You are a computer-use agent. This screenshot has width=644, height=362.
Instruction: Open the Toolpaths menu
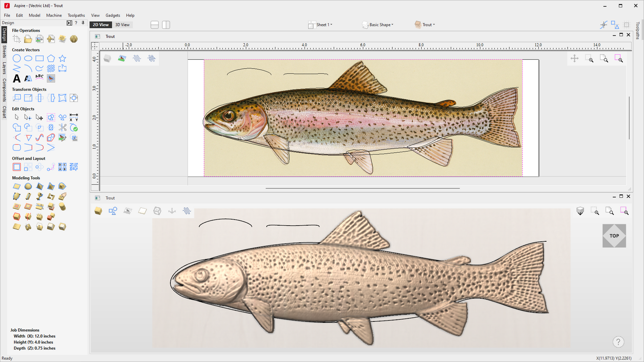coord(76,15)
